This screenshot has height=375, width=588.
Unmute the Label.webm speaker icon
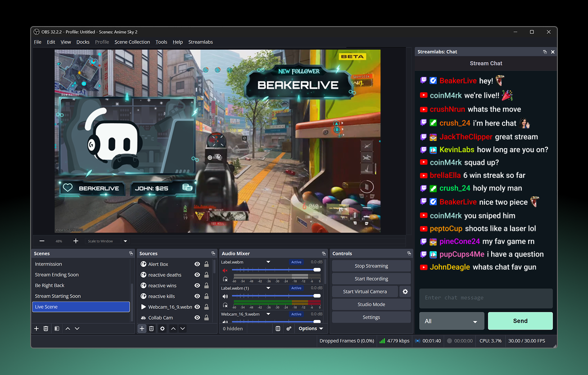point(225,271)
